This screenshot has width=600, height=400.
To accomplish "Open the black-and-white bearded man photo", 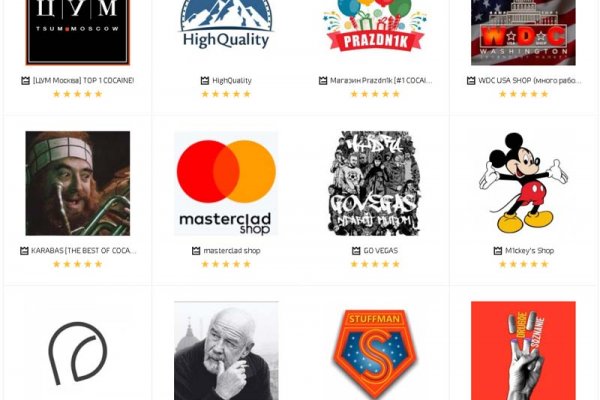I will [x=226, y=352].
